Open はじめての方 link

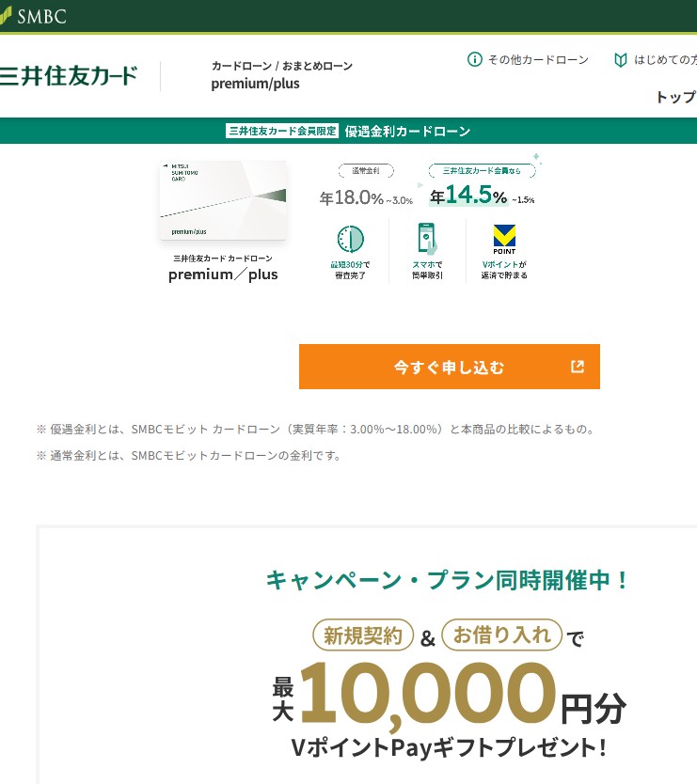(x=665, y=60)
